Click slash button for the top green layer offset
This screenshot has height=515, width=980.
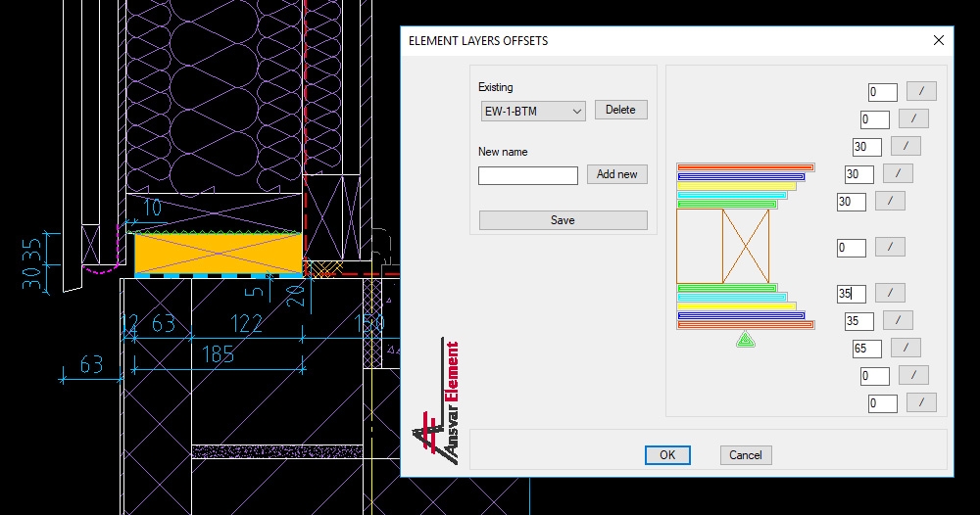pos(890,201)
